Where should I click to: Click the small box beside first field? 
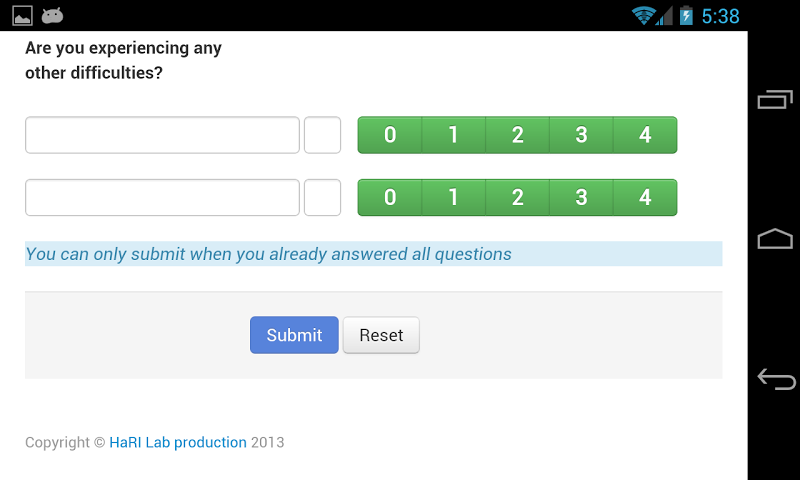[x=322, y=135]
